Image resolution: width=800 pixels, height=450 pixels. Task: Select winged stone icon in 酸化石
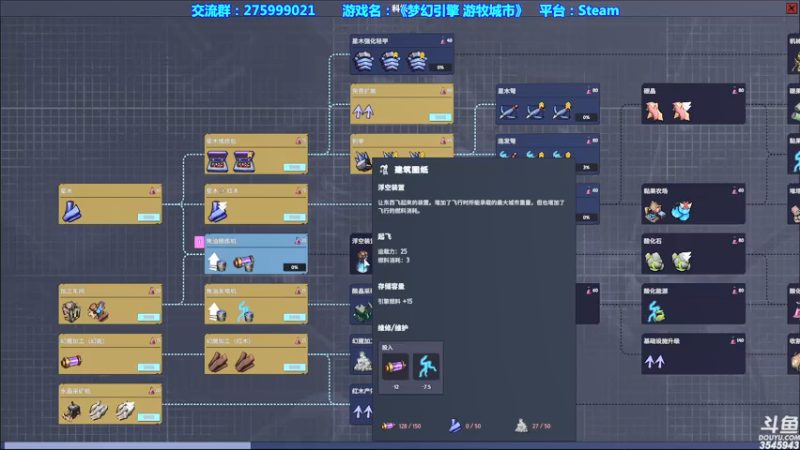(x=681, y=261)
